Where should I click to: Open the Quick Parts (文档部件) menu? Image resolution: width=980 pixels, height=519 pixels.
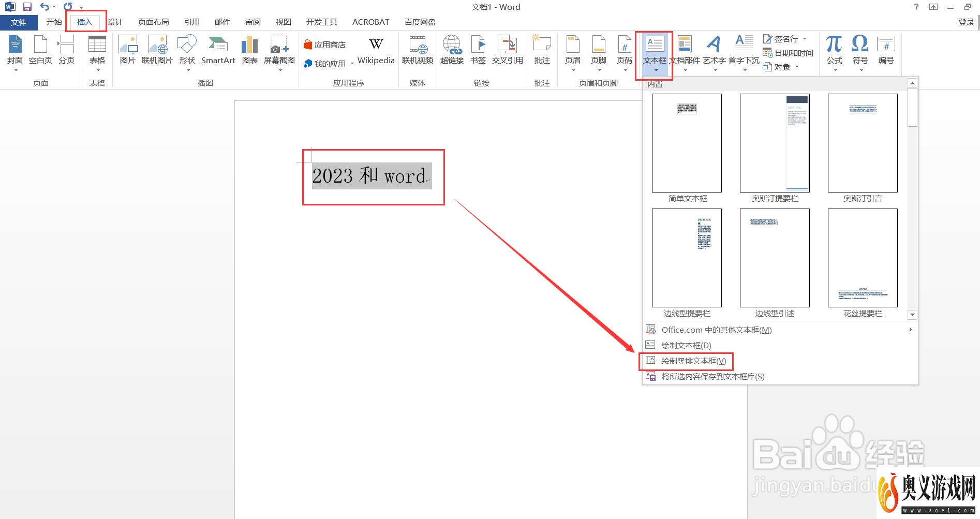click(x=685, y=52)
